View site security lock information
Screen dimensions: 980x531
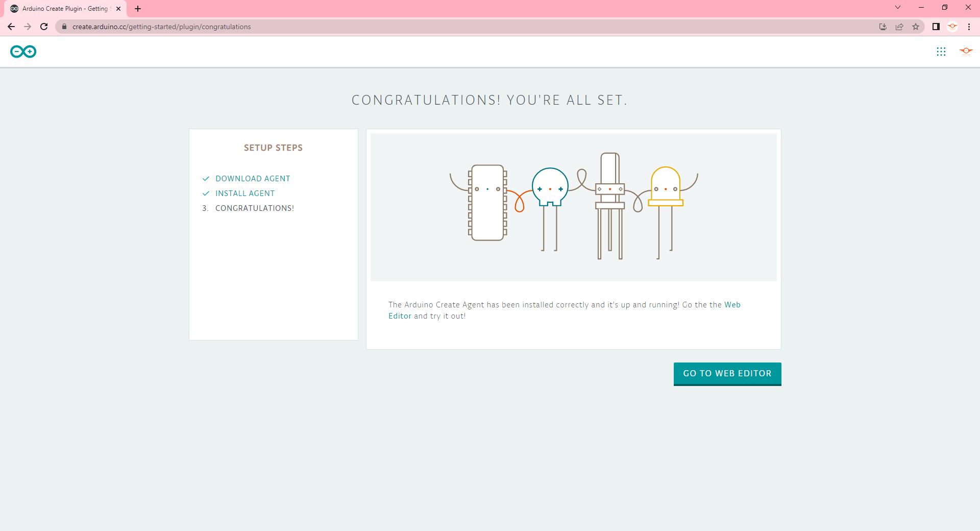click(x=64, y=27)
